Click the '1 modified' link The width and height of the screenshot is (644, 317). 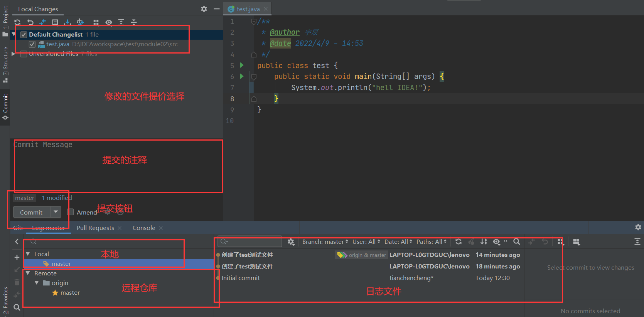click(x=57, y=198)
